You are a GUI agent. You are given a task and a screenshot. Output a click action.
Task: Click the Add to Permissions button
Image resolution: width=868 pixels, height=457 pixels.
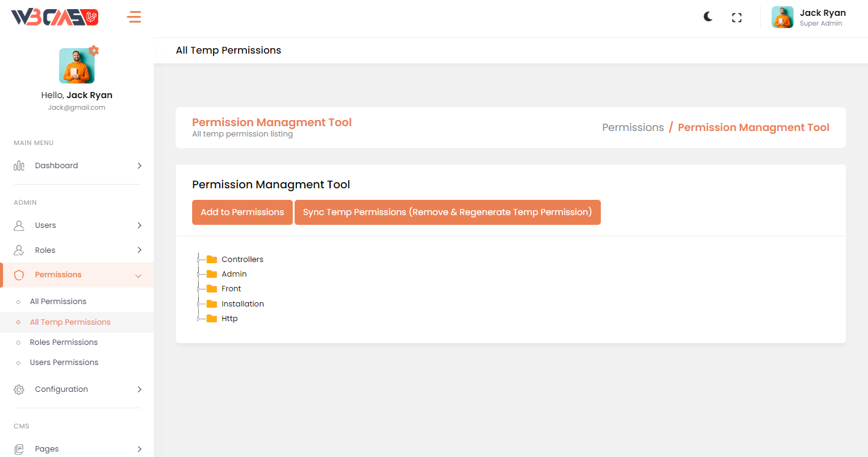click(242, 212)
